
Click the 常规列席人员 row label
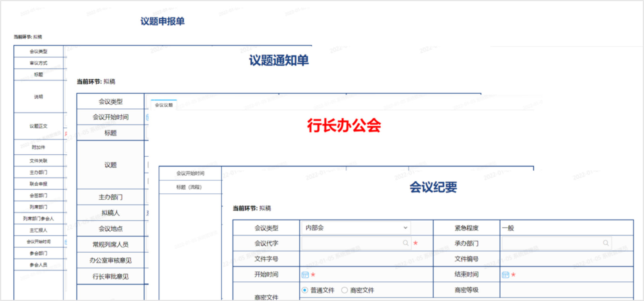pyautogui.click(x=110, y=244)
